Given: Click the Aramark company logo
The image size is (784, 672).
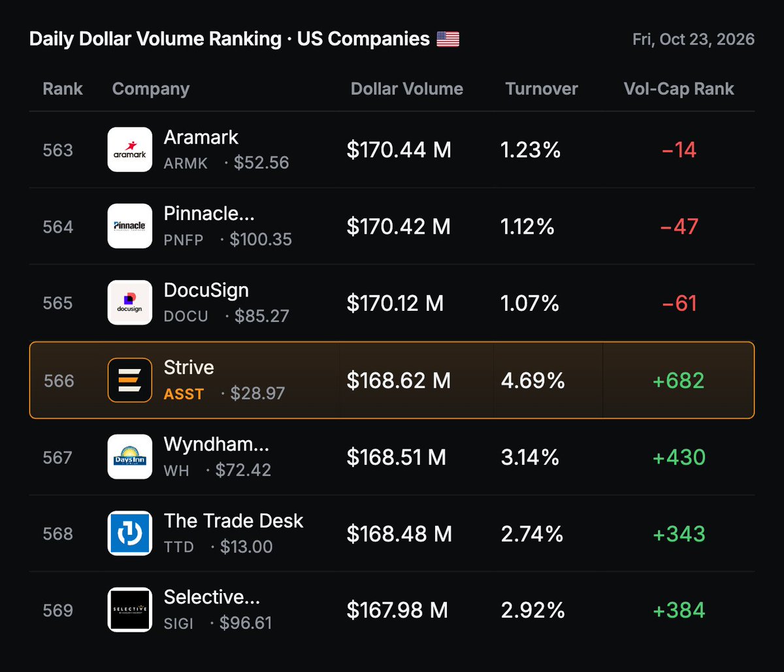Looking at the screenshot, I should 129,150.
